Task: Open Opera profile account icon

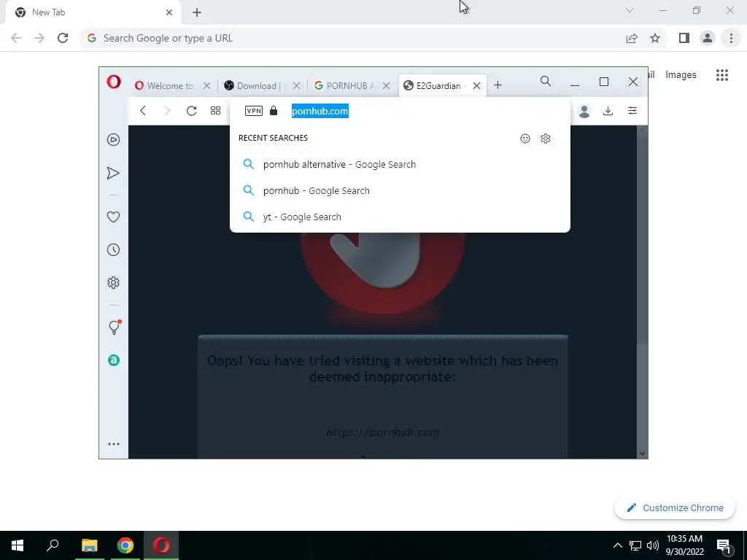Action: 584,111
